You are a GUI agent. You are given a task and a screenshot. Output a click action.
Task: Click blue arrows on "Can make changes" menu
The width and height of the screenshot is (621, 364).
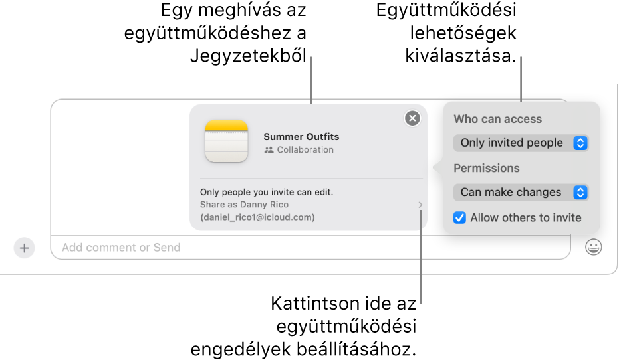pyautogui.click(x=580, y=192)
